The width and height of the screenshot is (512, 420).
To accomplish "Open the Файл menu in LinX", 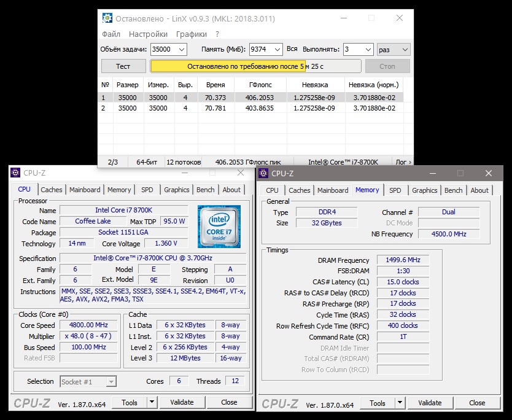I will pyautogui.click(x=111, y=34).
